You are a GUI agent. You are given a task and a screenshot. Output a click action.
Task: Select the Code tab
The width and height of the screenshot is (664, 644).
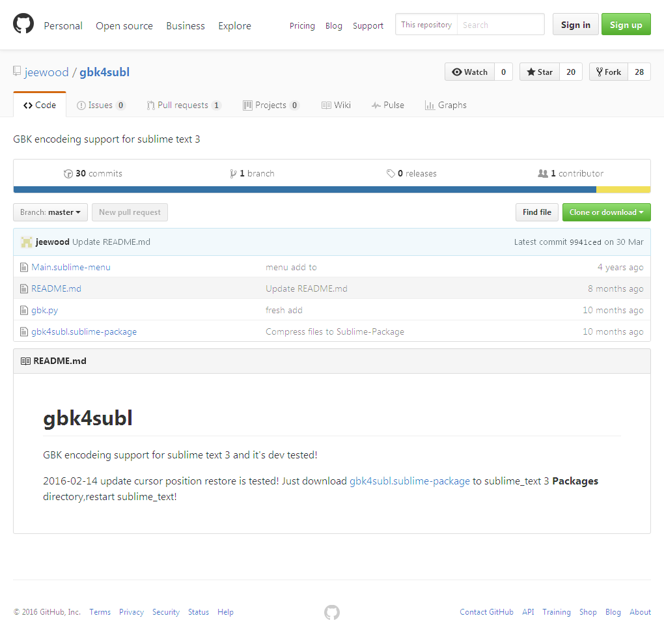40,105
